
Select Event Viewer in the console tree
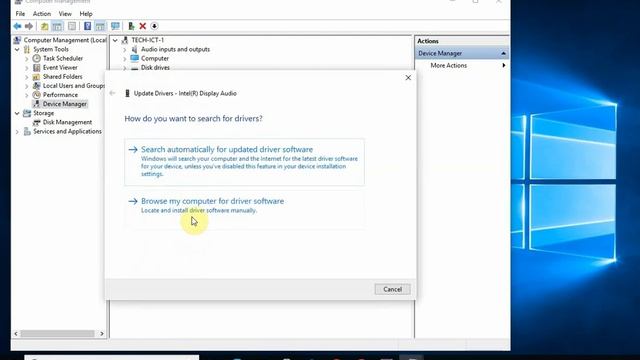click(60, 67)
